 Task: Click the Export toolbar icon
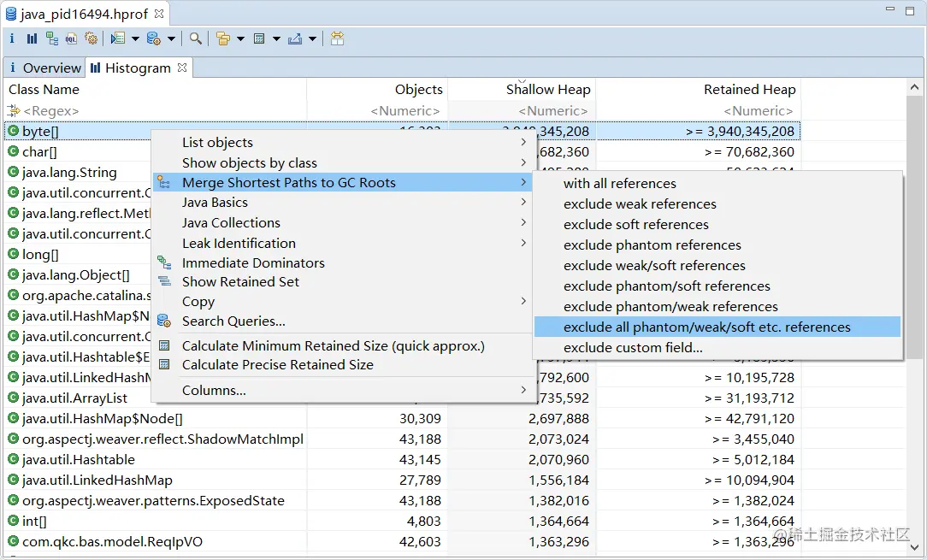(x=295, y=38)
